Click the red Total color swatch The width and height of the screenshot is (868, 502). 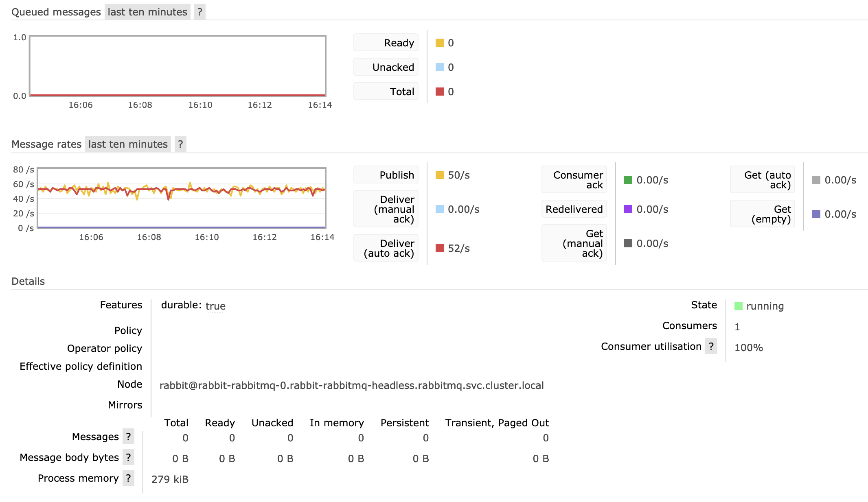click(x=439, y=91)
